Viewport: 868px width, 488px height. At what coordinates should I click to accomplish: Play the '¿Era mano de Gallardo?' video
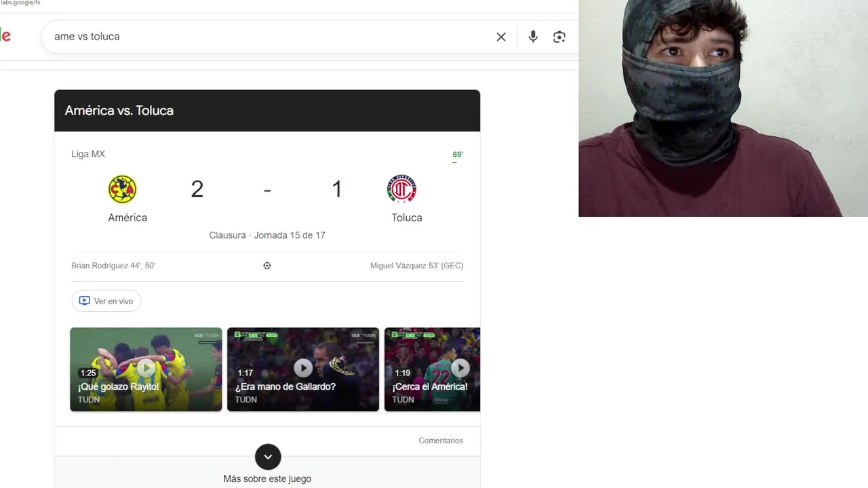[303, 369]
